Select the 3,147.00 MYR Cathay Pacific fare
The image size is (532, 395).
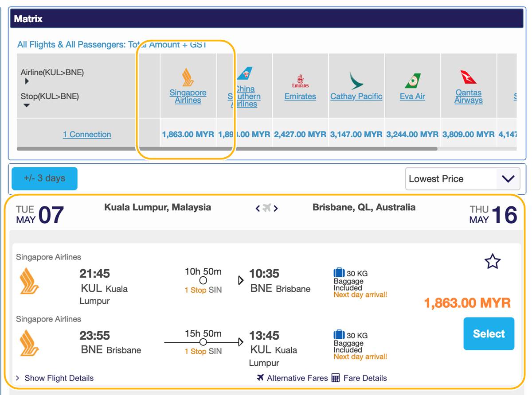point(356,134)
